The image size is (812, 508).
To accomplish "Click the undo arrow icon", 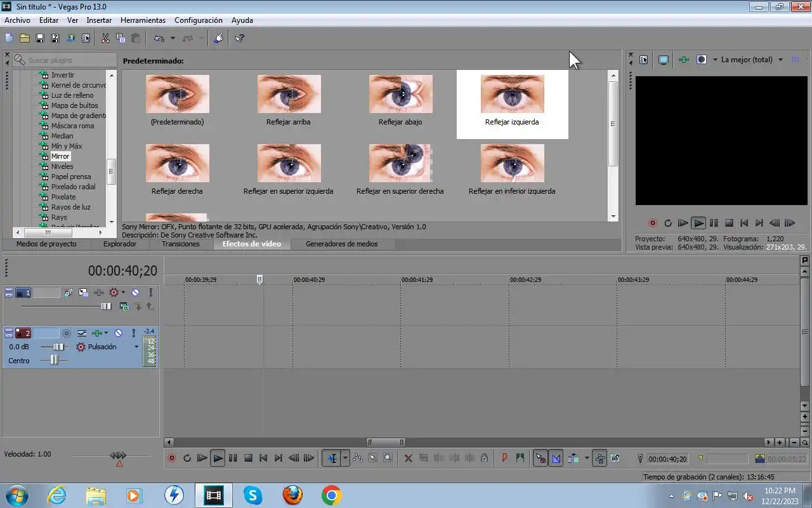I will tap(160, 38).
